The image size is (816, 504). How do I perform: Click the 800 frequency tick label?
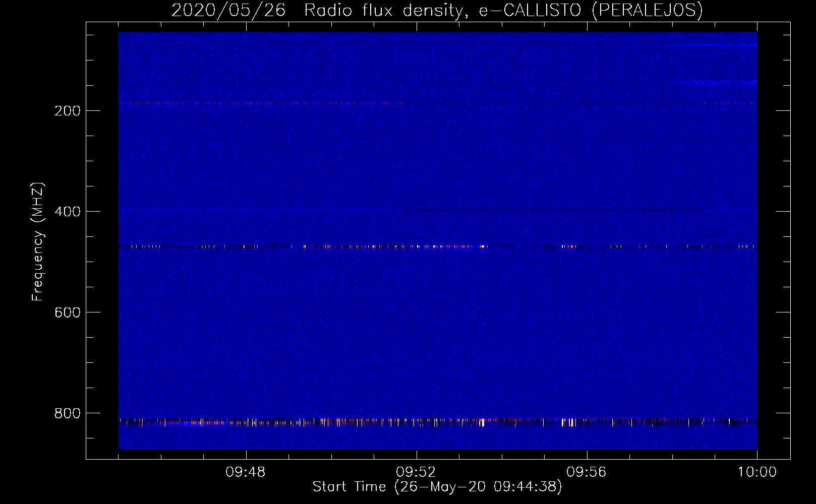[68, 413]
